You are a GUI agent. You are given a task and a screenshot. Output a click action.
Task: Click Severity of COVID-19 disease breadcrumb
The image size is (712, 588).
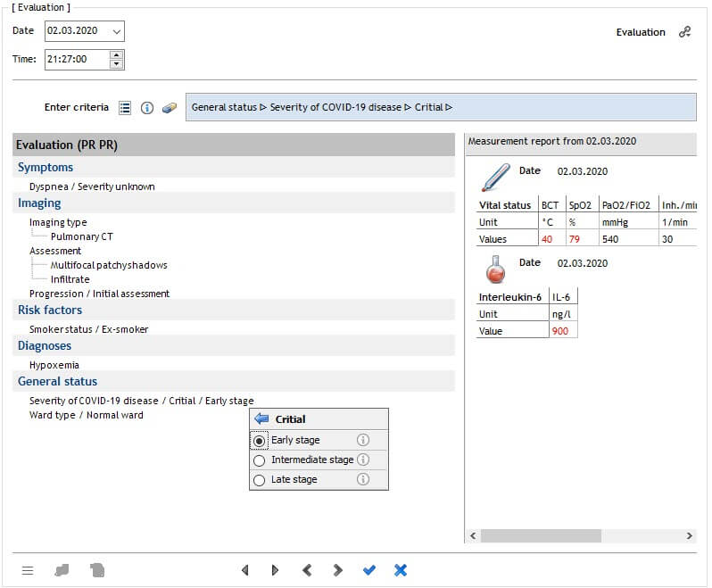coord(335,107)
